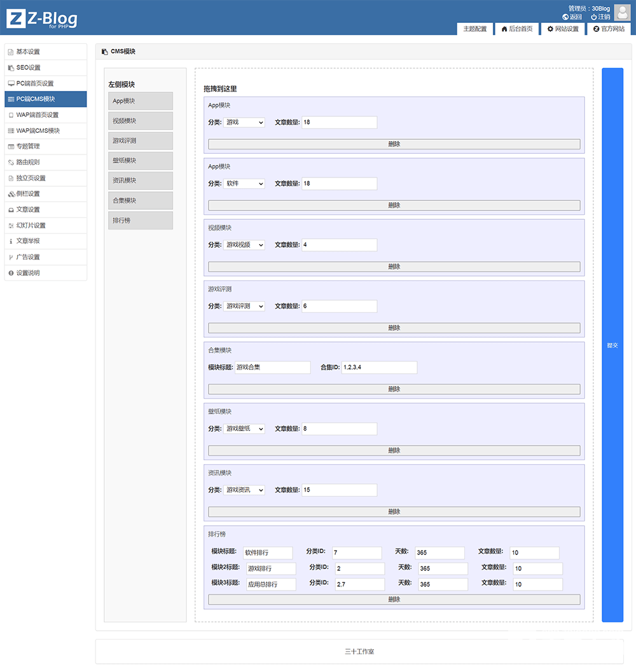Click the WAP端CMS模块 list icon
Screen dimensions: 636x672
11,131
